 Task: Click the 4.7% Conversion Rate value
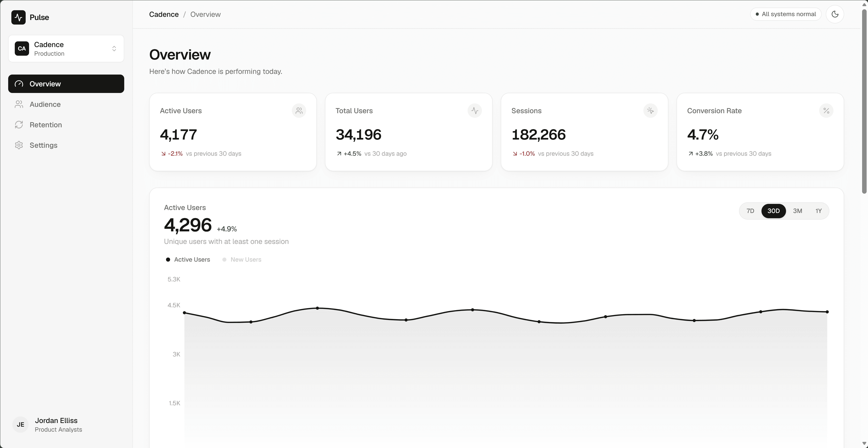[703, 135]
